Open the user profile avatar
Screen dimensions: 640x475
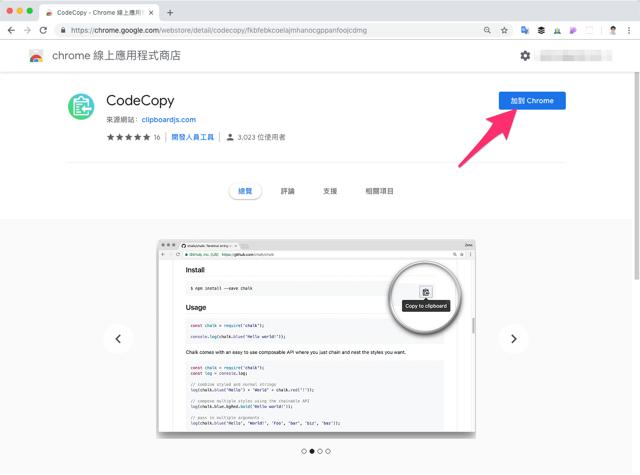click(x=613, y=30)
